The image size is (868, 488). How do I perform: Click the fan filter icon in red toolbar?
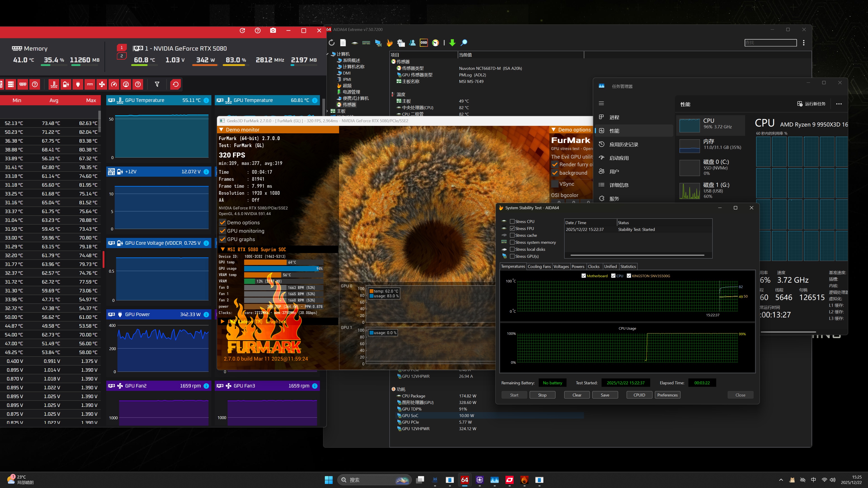coord(102,84)
